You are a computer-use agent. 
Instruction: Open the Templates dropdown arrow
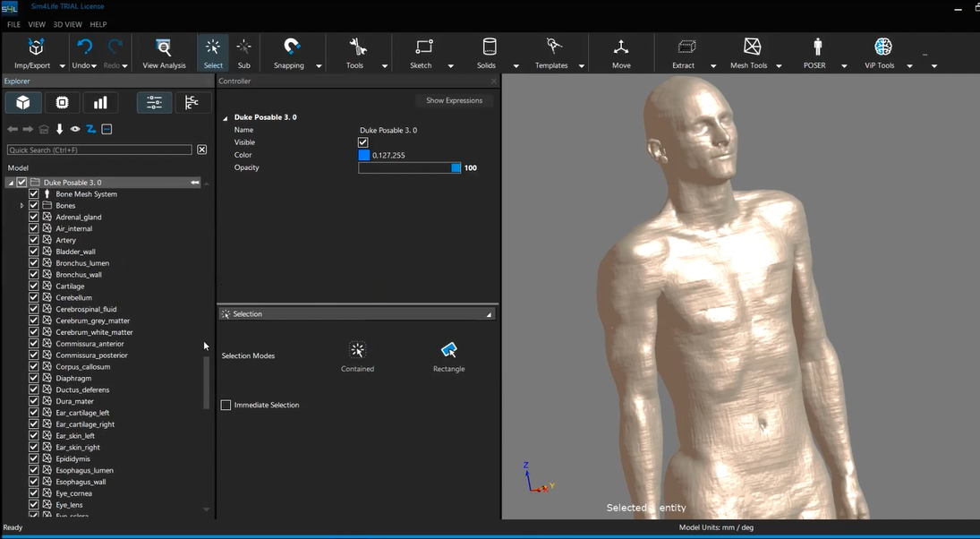[581, 66]
